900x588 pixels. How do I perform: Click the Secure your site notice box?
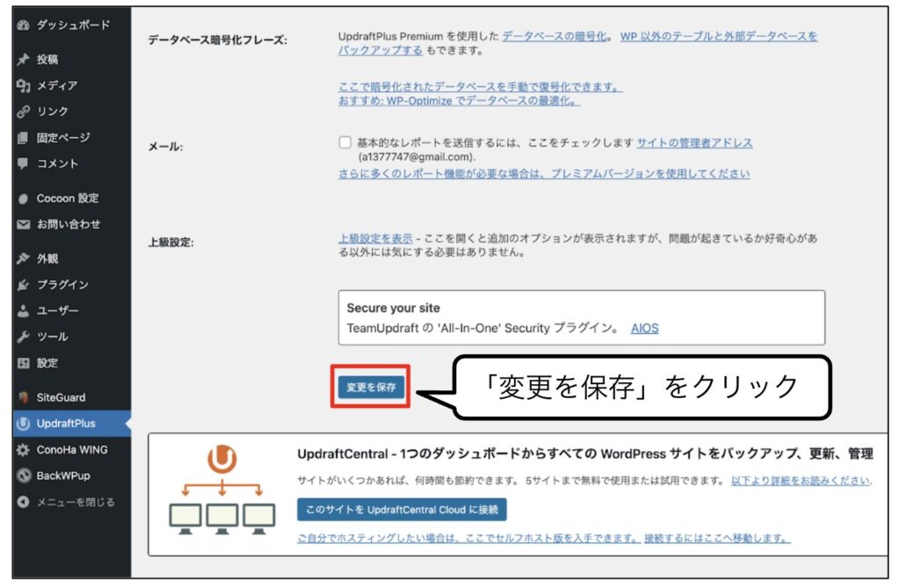[582, 317]
